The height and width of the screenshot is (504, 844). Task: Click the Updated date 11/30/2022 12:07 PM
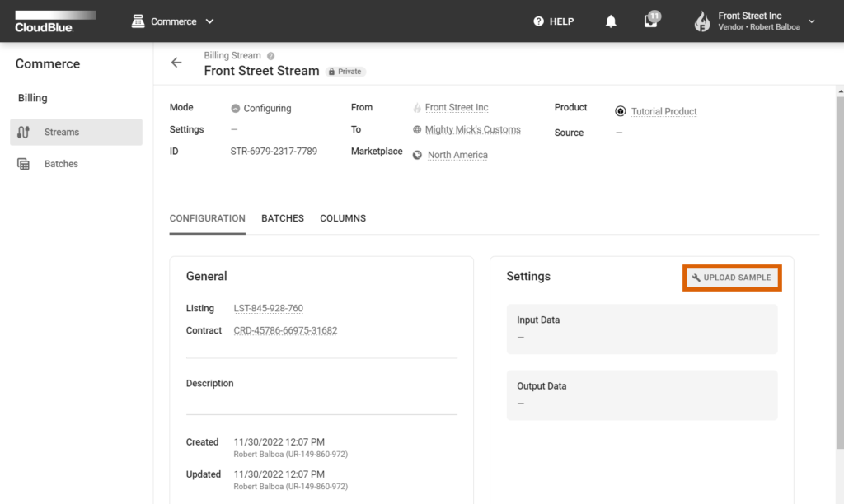pyautogui.click(x=279, y=474)
